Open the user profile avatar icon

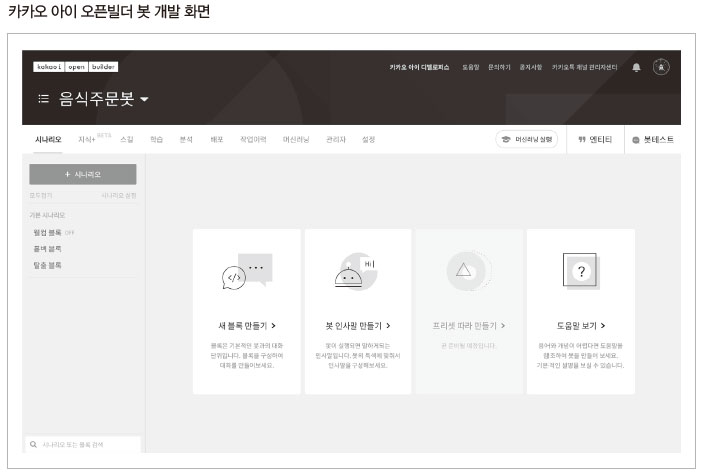[661, 67]
